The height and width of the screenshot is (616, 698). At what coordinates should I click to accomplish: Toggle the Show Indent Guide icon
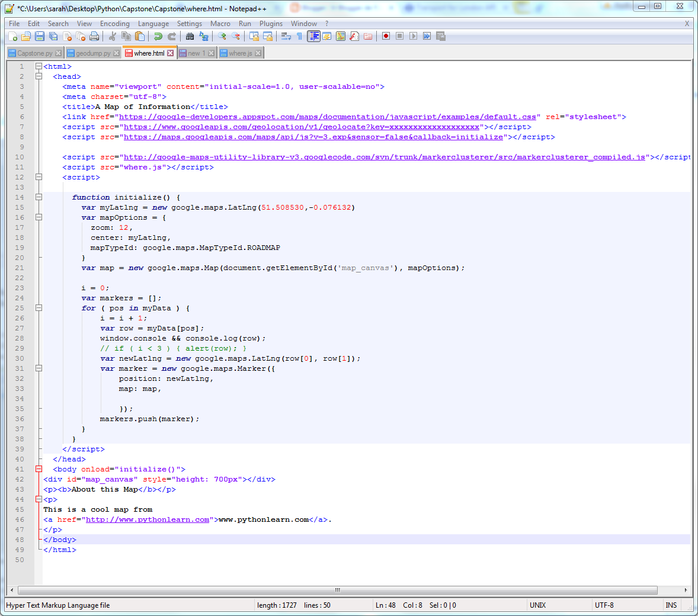coord(314,37)
